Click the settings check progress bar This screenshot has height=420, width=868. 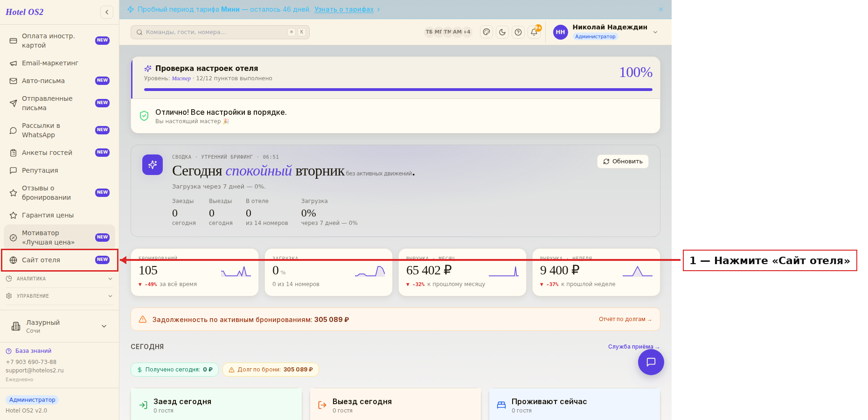pos(398,90)
